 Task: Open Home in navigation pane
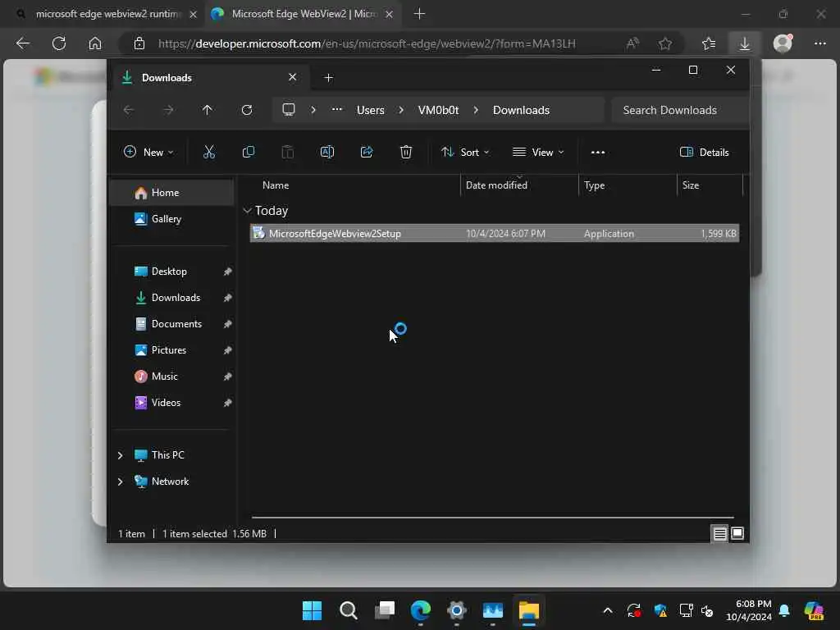171,193
